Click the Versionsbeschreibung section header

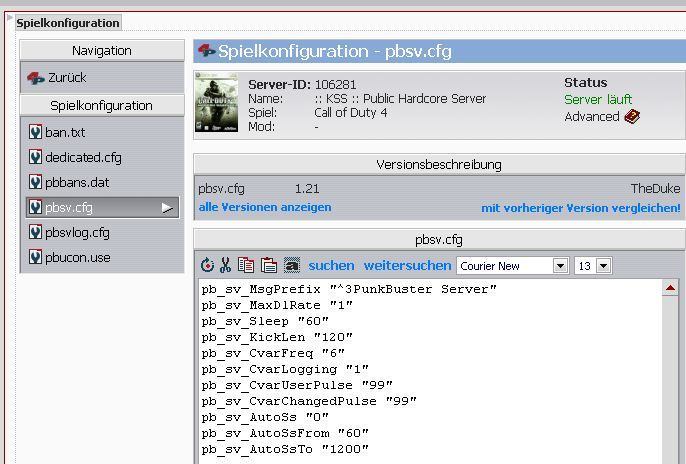tap(439, 164)
